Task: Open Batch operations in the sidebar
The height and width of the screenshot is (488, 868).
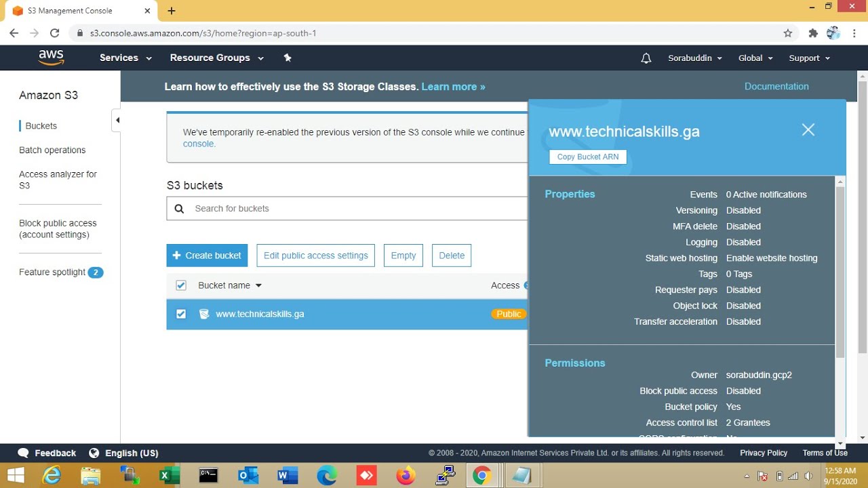Action: click(x=52, y=150)
